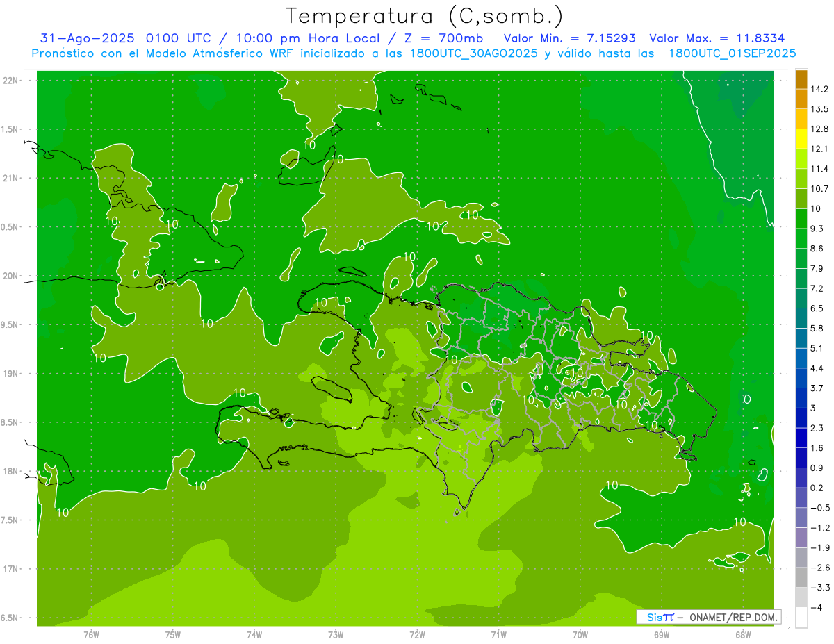The image size is (834, 644).
Task: Pick the lime swatch between 10.7 and 11.4
Action: 801,179
